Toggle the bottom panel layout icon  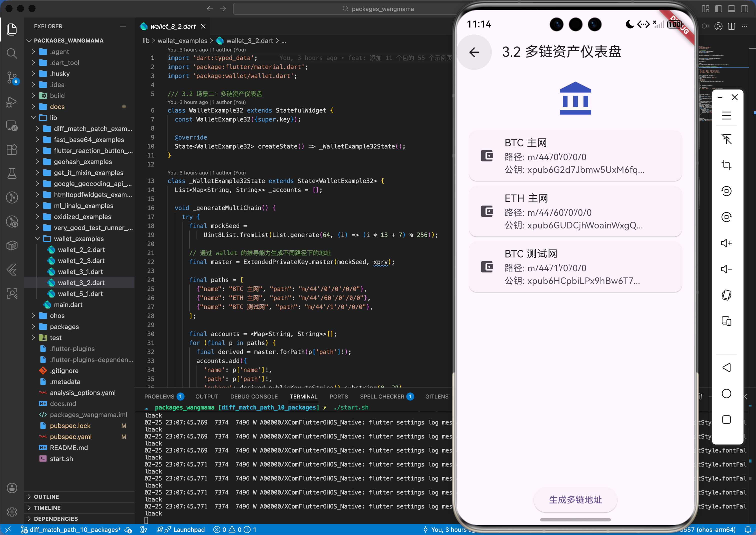pyautogui.click(x=731, y=9)
